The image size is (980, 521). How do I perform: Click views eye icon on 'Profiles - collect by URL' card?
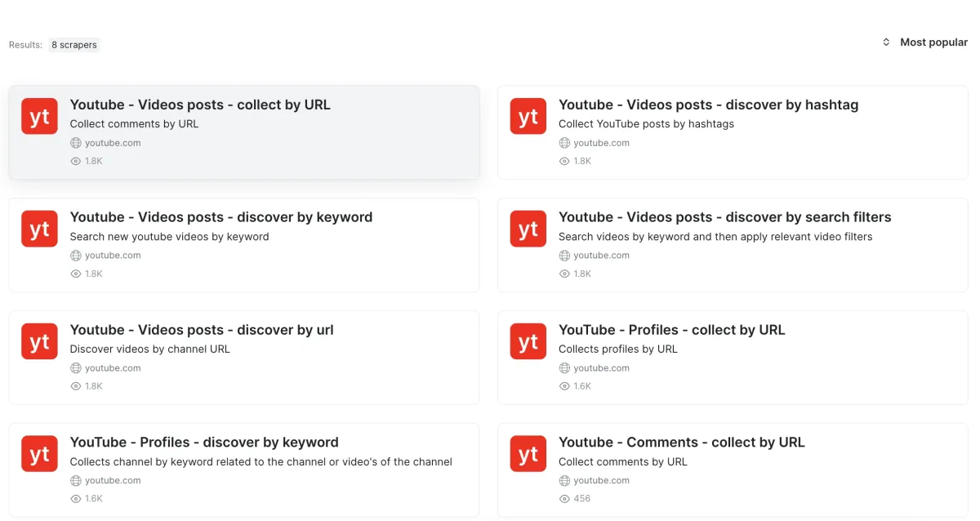(564, 386)
